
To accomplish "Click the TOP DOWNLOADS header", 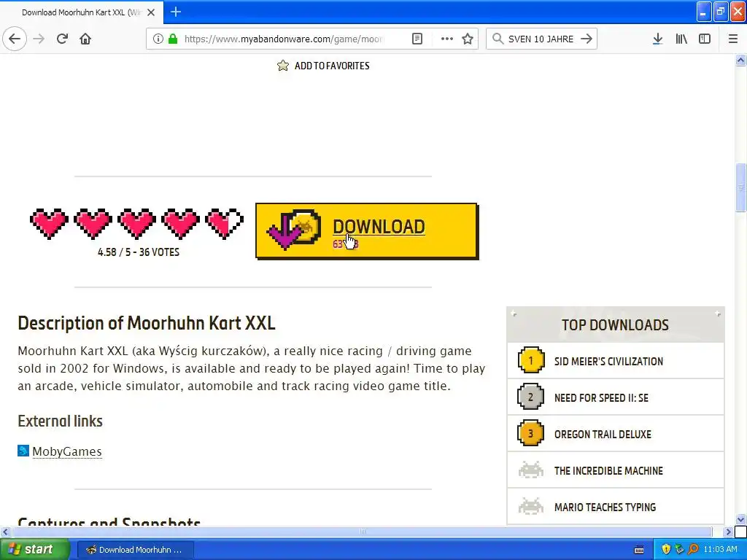I will pos(615,324).
